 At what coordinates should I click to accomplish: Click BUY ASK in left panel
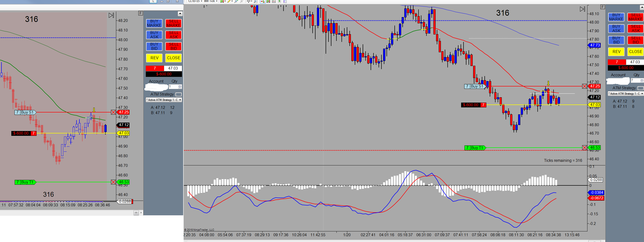click(154, 35)
